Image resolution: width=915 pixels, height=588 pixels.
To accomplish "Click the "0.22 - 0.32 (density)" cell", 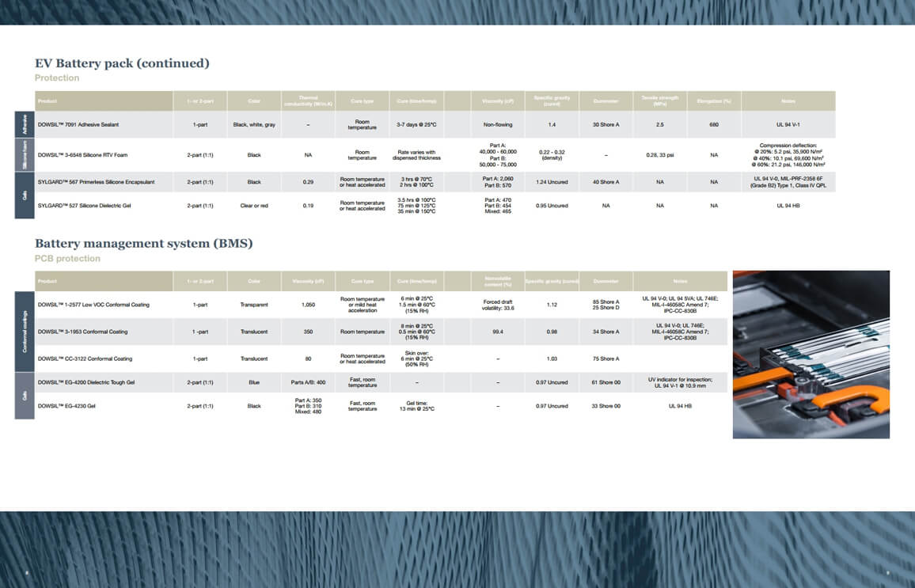I will click(x=552, y=155).
